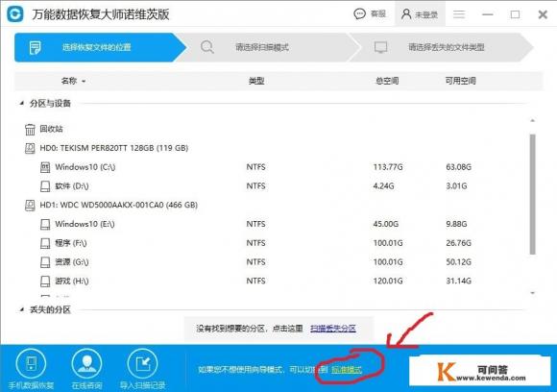Sort by 名称 column header
557x392 pixels.
73,81
